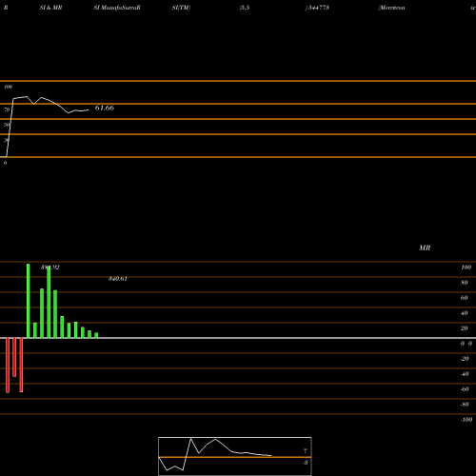Click the first red negative bar
The width and height of the screenshot is (476, 476).
(8, 366)
